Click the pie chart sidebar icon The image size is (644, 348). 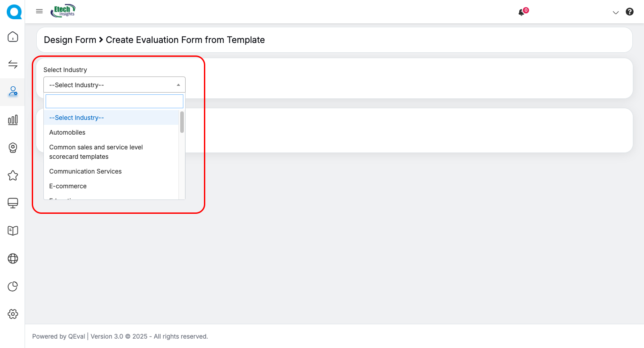13,286
